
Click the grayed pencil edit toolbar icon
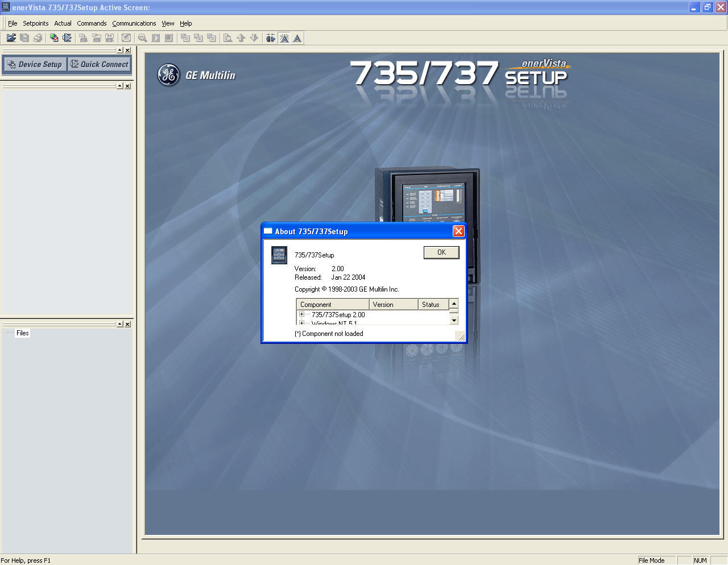(x=126, y=38)
